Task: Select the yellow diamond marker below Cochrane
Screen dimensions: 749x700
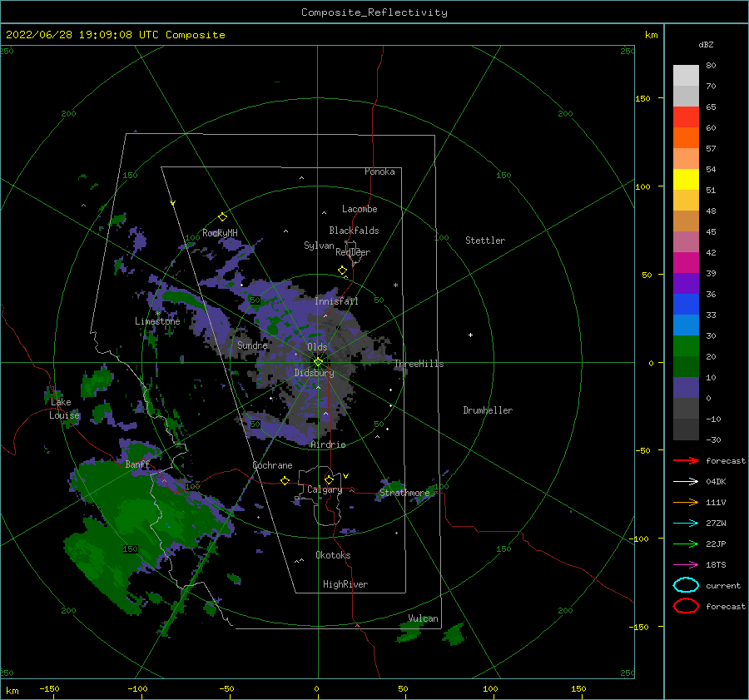Action: click(x=285, y=480)
